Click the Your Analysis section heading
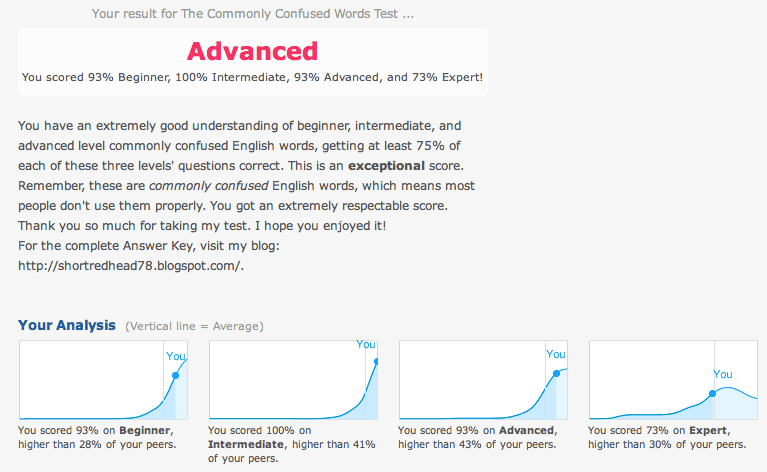The height and width of the screenshot is (472, 767). (67, 325)
